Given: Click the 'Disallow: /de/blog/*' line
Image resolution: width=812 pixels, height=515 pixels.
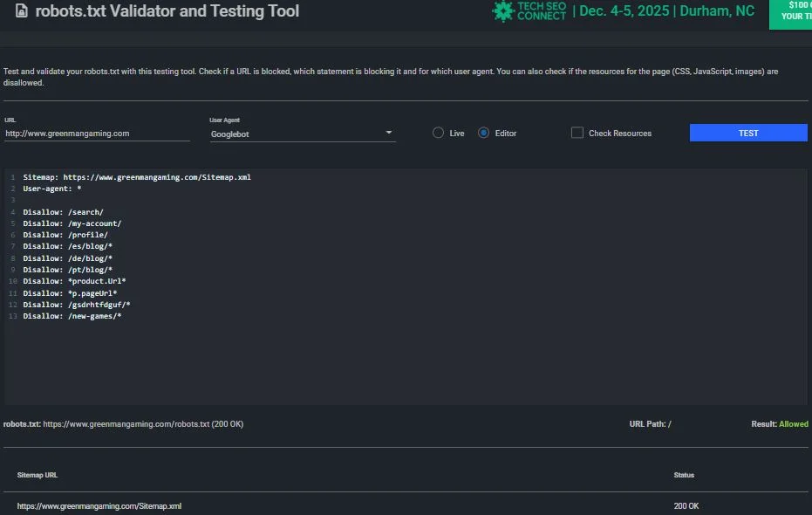Looking at the screenshot, I should point(67,258).
